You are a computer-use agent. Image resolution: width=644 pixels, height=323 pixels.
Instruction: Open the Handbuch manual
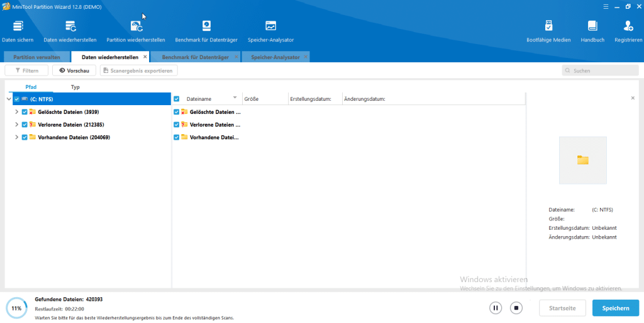(x=592, y=32)
